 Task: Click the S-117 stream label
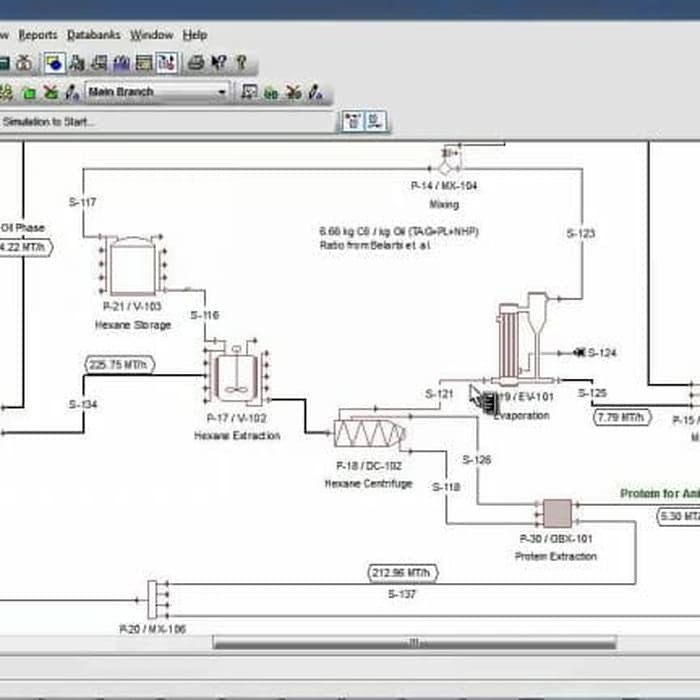pos(83,202)
